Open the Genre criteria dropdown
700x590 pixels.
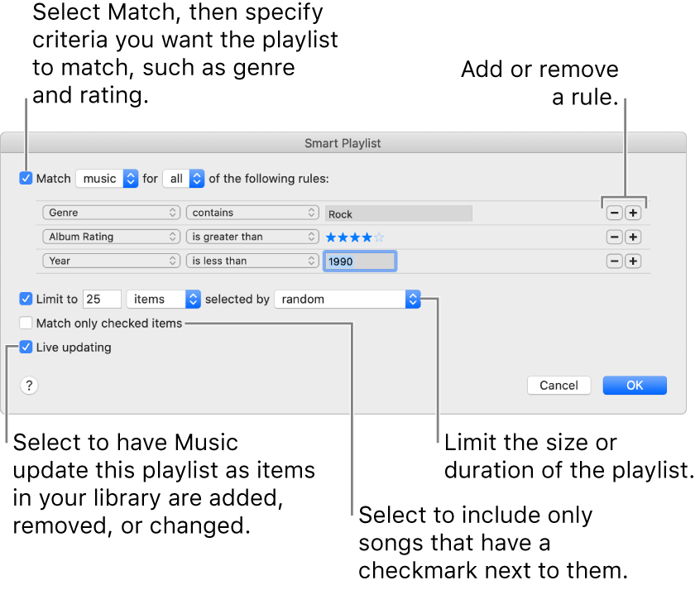[x=111, y=213]
